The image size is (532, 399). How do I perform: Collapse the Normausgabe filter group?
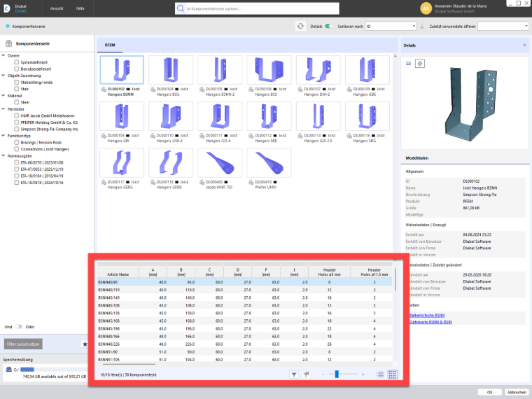[3, 155]
